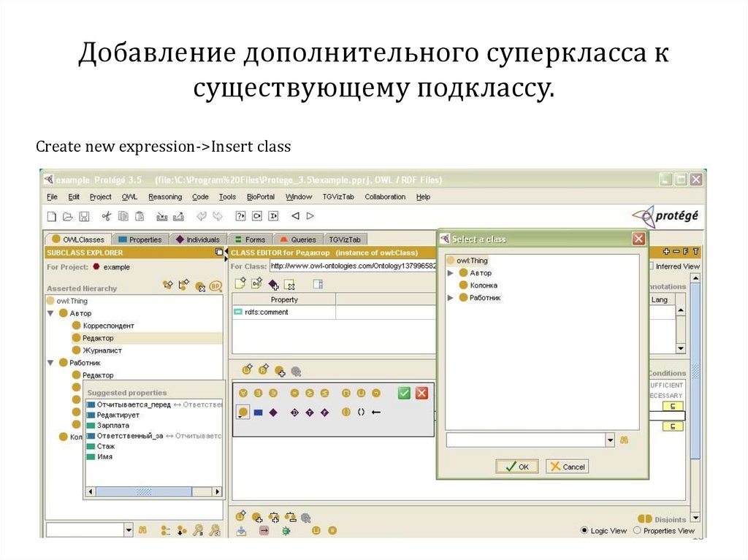Click the BP search icon in Subclass Explorer

point(215,285)
